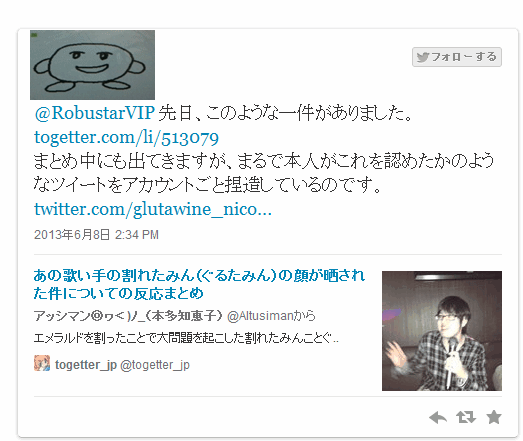Click the フォローする follow button
The width and height of the screenshot is (523, 441).
(457, 57)
